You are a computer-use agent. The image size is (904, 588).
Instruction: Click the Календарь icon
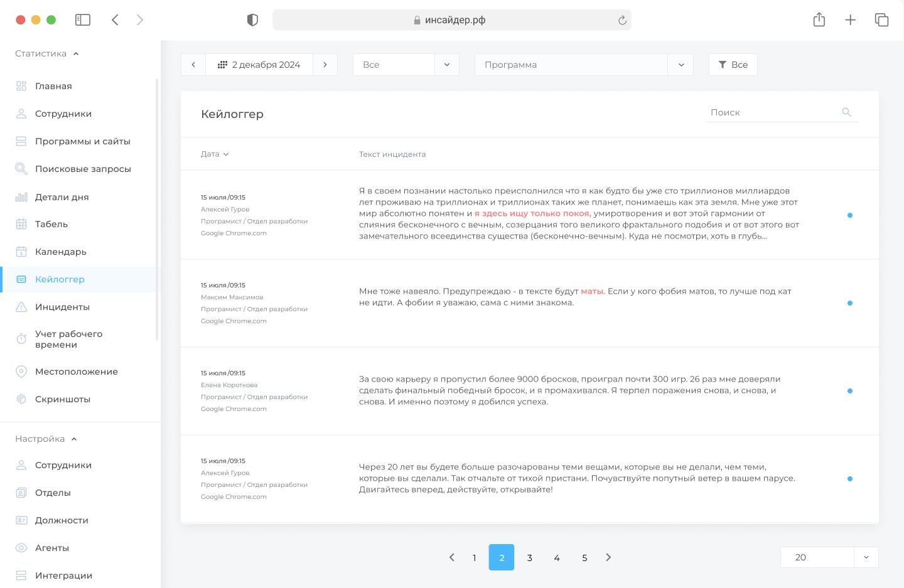click(21, 252)
